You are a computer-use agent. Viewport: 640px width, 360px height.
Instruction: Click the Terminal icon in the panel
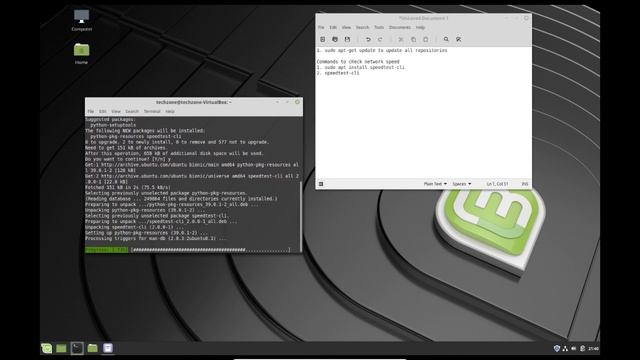click(x=77, y=348)
